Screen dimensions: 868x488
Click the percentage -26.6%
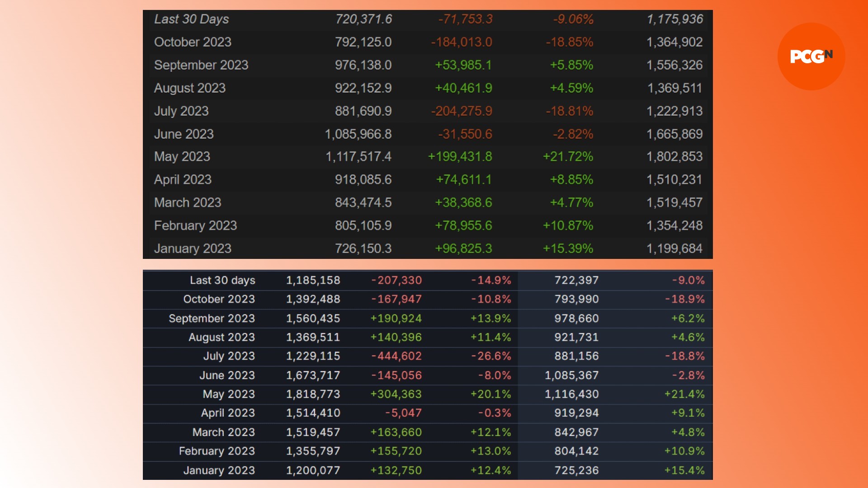click(491, 356)
